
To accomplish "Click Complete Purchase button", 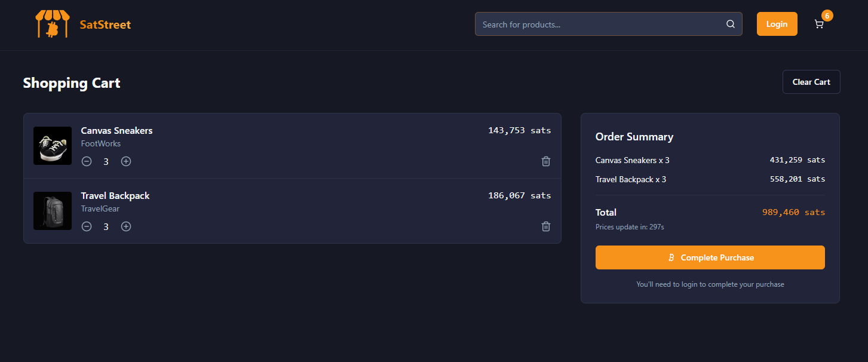I will coord(710,257).
